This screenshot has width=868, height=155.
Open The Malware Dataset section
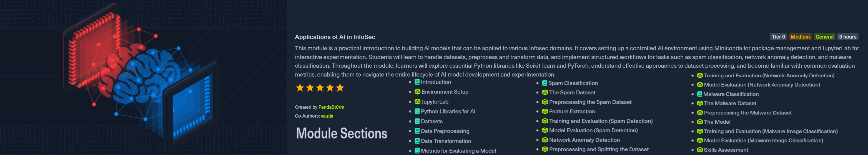[729, 103]
